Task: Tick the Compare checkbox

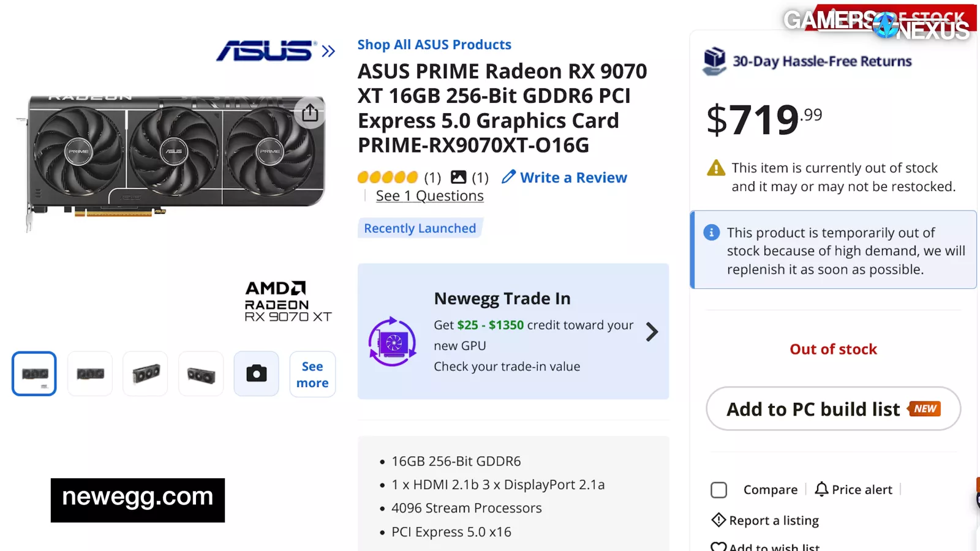Action: 719,490
